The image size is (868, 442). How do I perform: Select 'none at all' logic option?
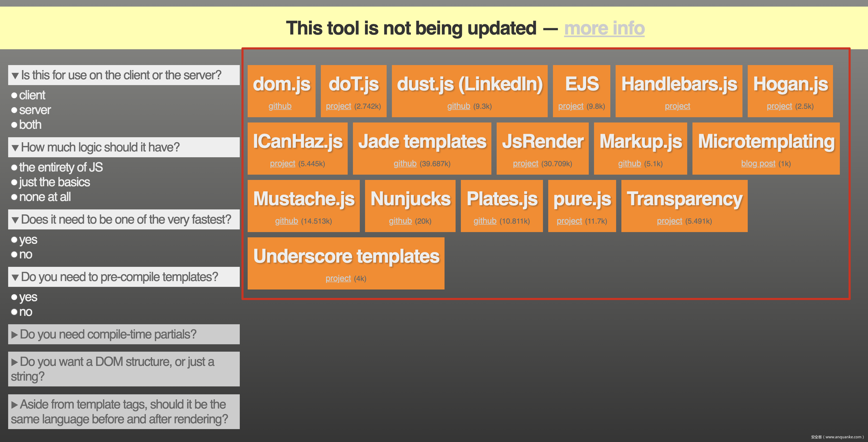click(14, 197)
